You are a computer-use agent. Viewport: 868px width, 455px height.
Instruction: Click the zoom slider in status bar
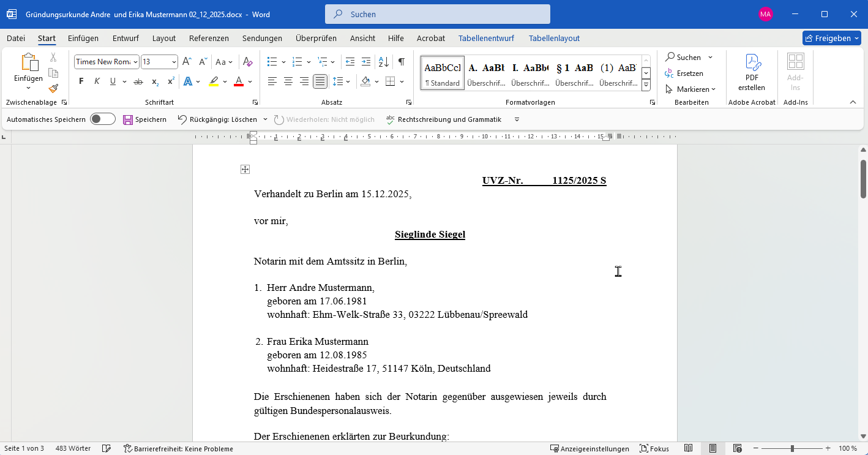[792, 448]
